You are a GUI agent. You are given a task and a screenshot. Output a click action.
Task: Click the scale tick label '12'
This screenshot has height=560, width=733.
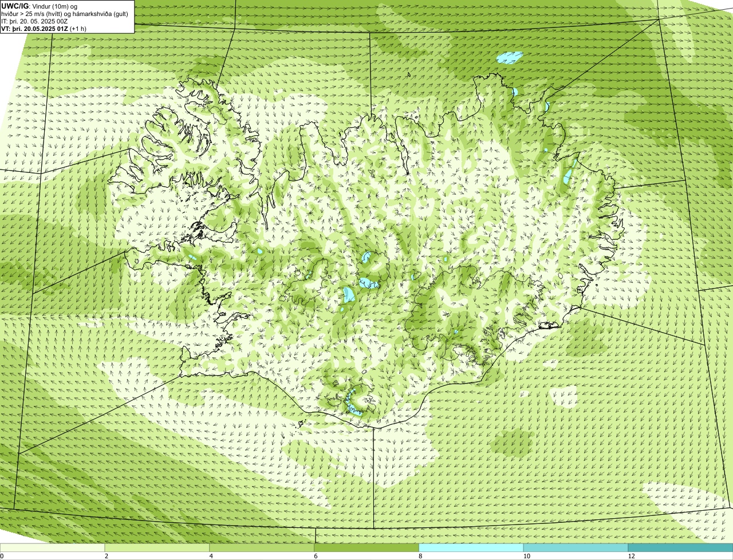tap(631, 556)
